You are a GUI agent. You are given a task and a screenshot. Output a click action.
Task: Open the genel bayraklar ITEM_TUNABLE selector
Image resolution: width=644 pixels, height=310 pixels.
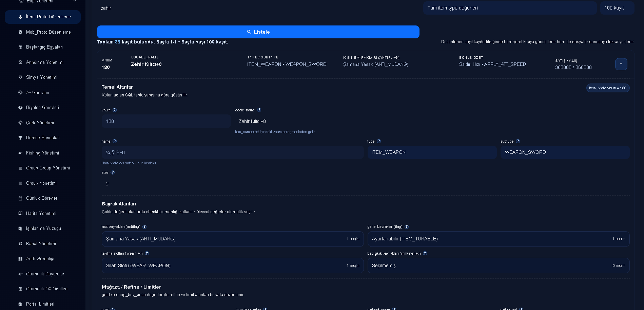pos(499,239)
